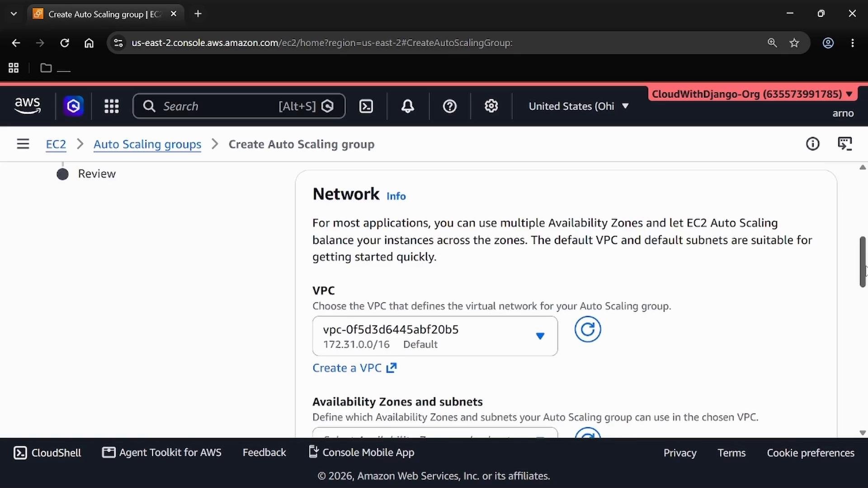Open the info panel icon
The height and width of the screenshot is (488, 868).
click(812, 144)
